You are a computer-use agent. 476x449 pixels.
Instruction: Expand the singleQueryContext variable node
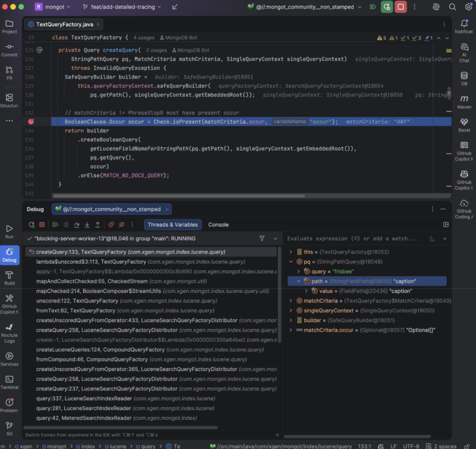tap(291, 310)
